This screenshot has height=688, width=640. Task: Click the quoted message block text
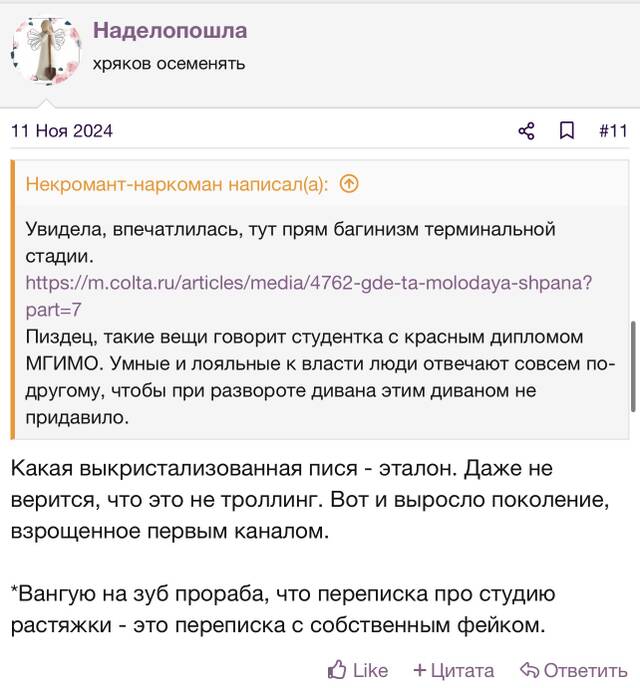320,322
